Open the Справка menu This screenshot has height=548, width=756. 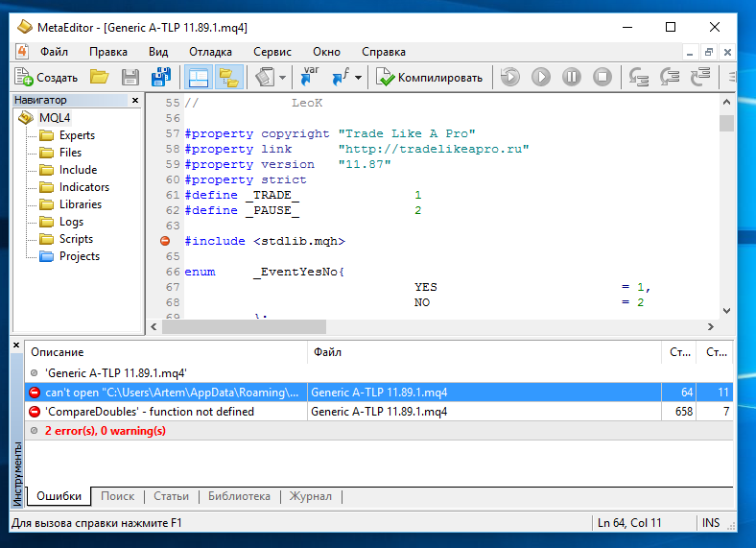384,52
